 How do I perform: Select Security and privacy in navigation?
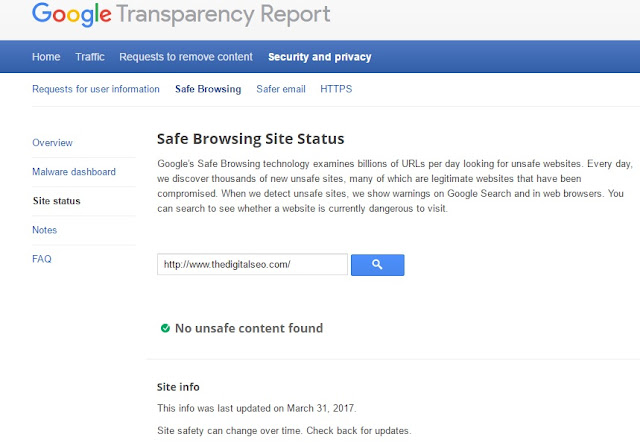click(319, 57)
